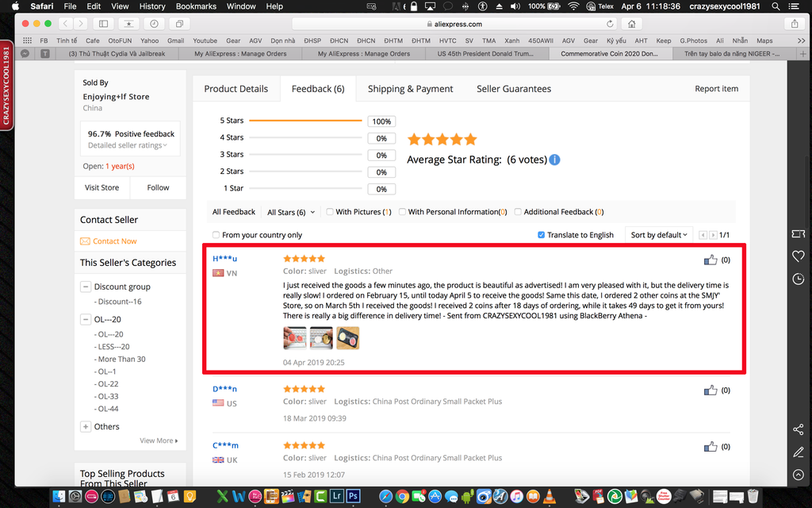
Task: Expand Detailed seller ratings
Action: click(128, 145)
